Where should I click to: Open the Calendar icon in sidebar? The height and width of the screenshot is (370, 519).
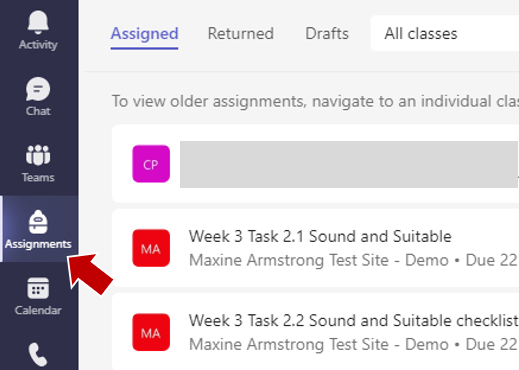coord(38,288)
